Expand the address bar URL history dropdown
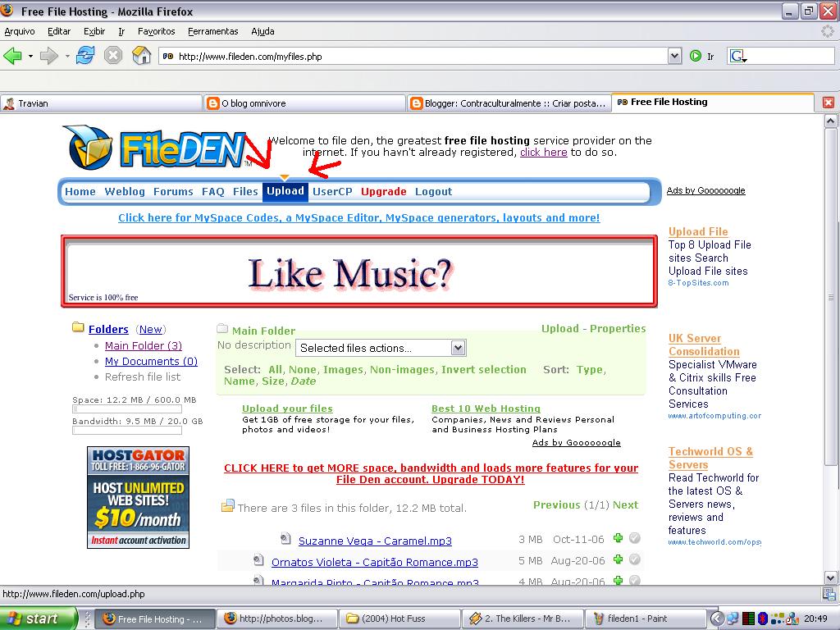 674,56
